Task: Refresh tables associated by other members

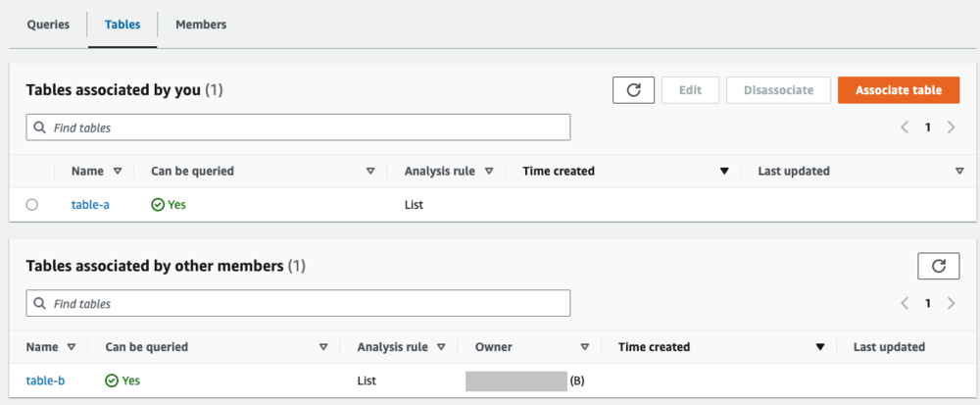Action: [x=938, y=266]
